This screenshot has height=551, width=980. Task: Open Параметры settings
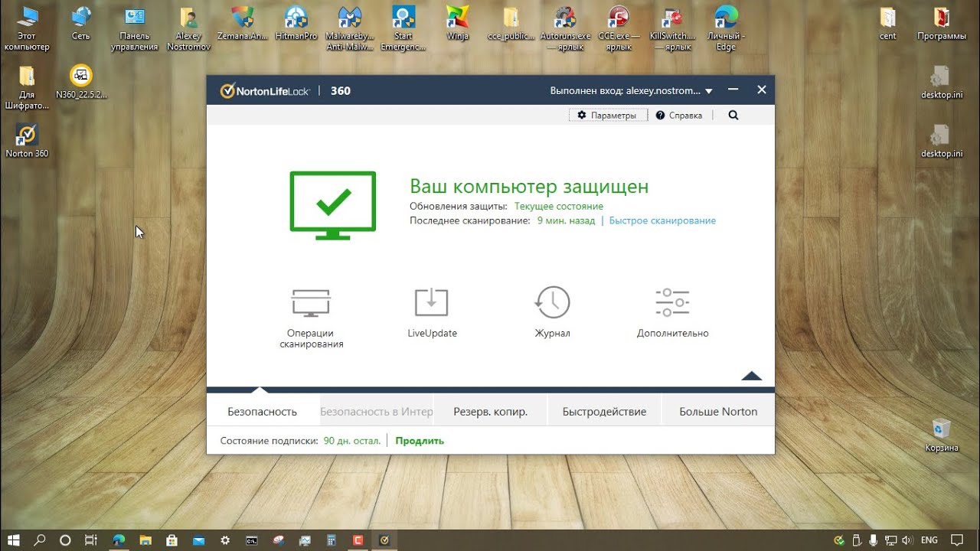608,116
